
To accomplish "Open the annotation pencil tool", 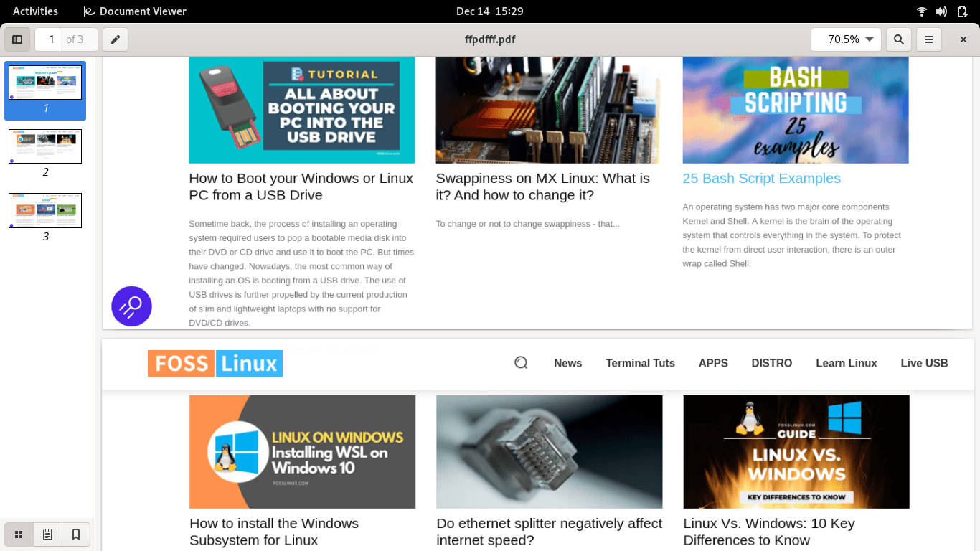I will click(115, 39).
